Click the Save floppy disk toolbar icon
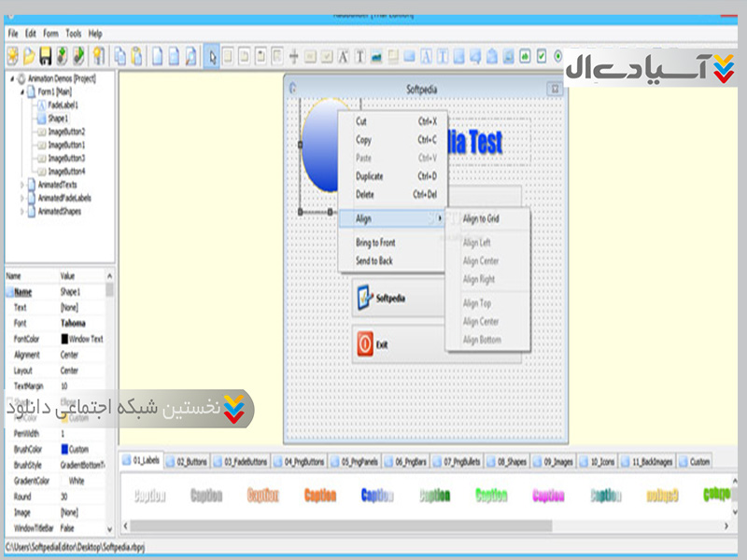 tap(45, 56)
